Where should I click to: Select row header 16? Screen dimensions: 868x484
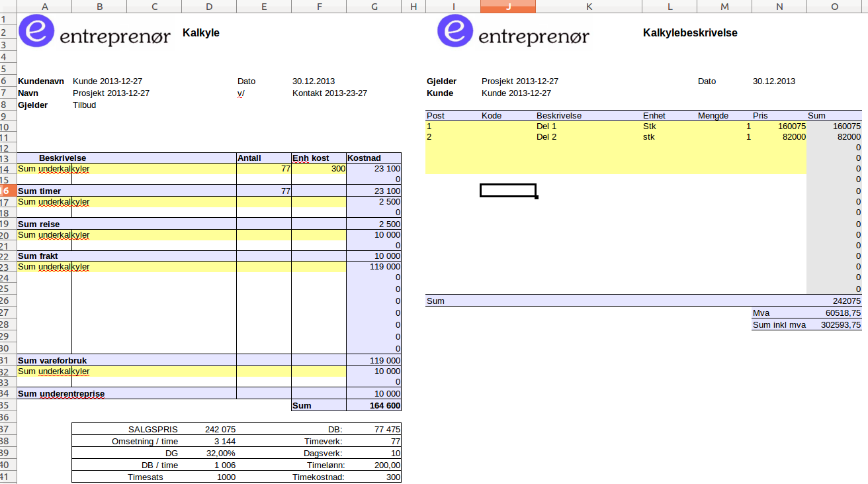[x=8, y=191]
